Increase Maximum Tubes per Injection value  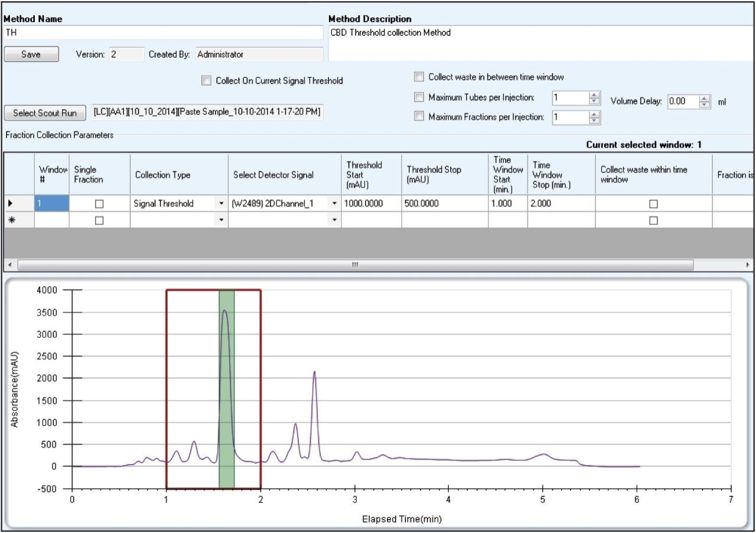(594, 95)
